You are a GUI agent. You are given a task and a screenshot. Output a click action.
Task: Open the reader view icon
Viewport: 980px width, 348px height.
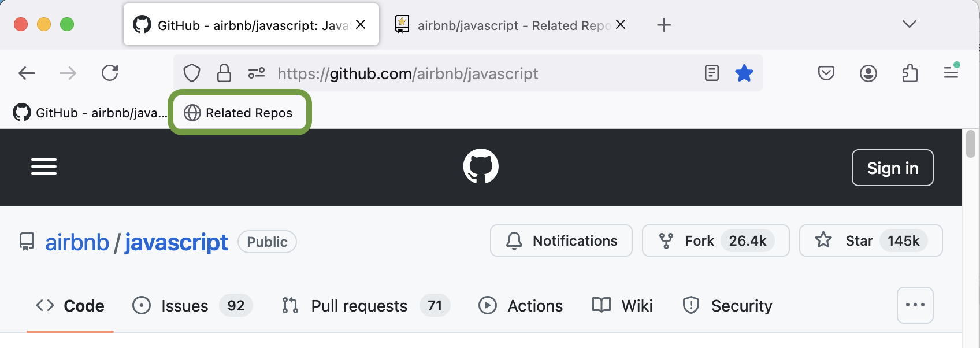click(711, 73)
